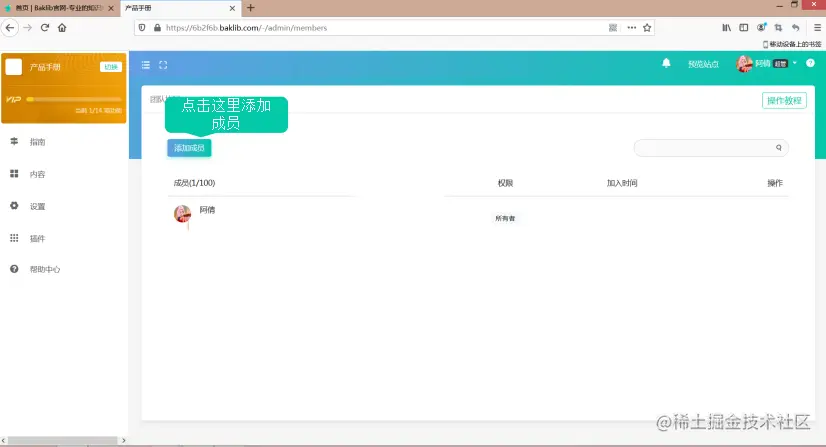Click the 添加成员 button
Screen dimensions: 826x447
(189, 148)
